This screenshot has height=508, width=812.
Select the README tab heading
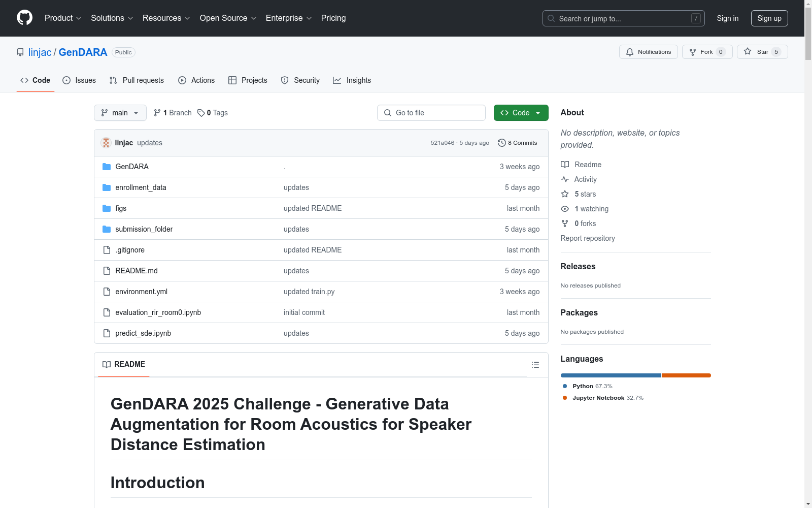pyautogui.click(x=124, y=364)
